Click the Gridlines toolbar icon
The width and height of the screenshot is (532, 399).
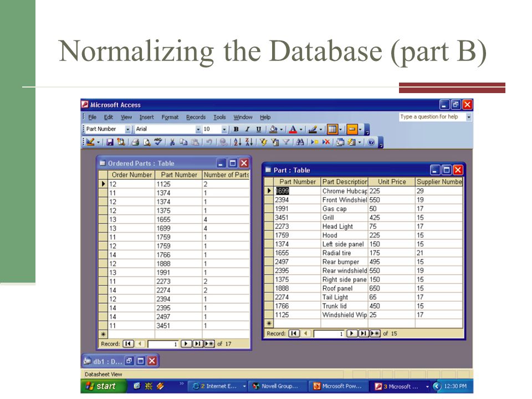[332, 129]
